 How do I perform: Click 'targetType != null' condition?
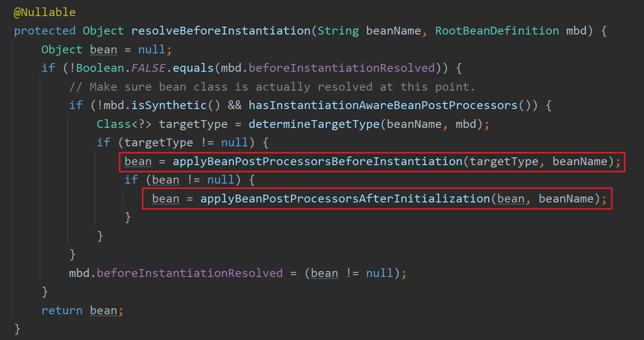point(186,143)
